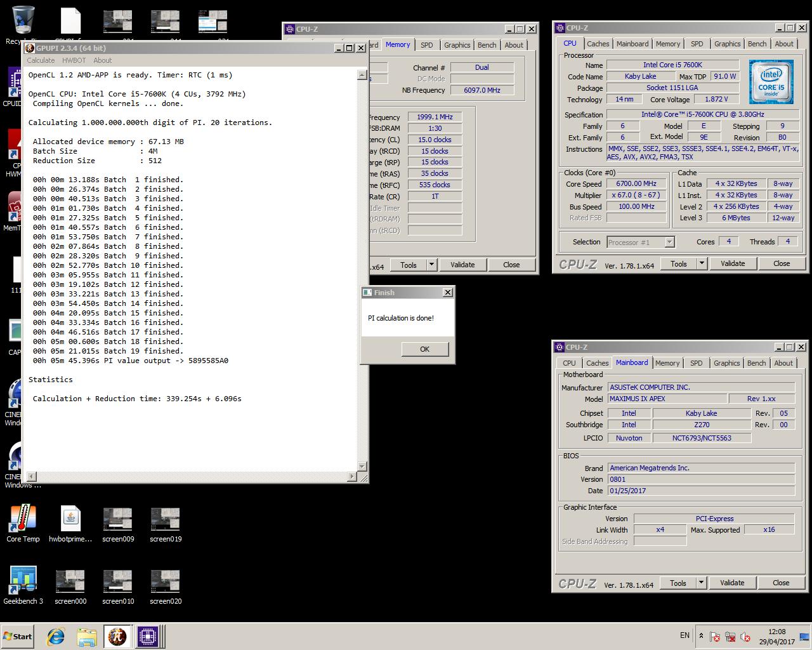Select CPU-Z taskbar icon
Viewport: 812px width, 650px height.
(148, 637)
